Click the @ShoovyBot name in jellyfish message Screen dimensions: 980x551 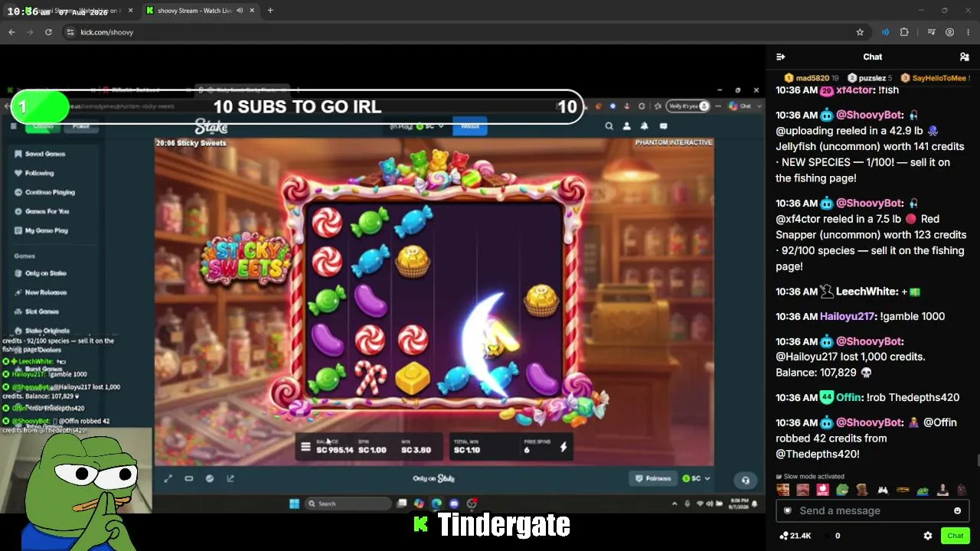tap(869, 115)
